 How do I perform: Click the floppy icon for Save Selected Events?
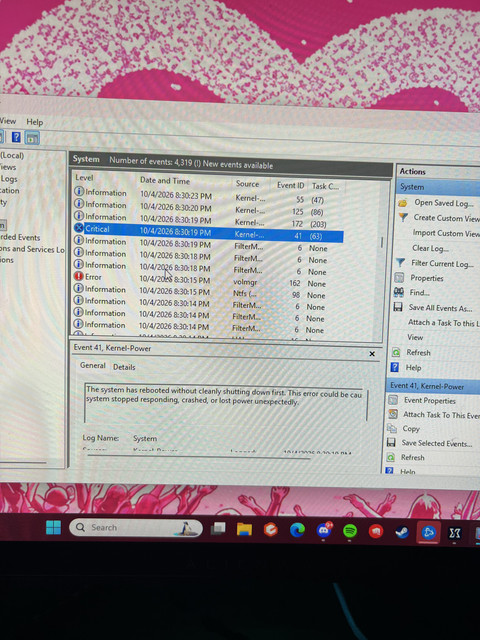[x=391, y=442]
